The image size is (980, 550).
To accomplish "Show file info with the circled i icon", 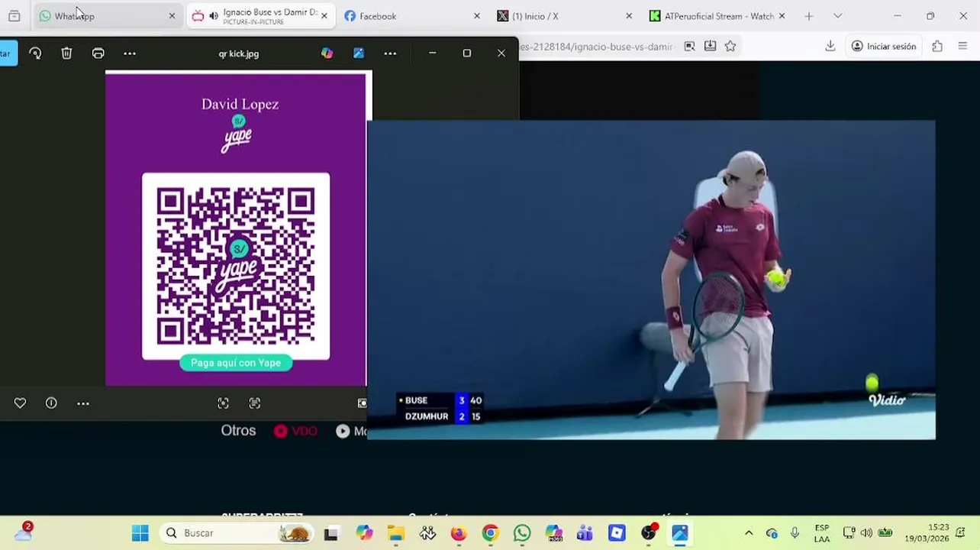I will pos(51,403).
